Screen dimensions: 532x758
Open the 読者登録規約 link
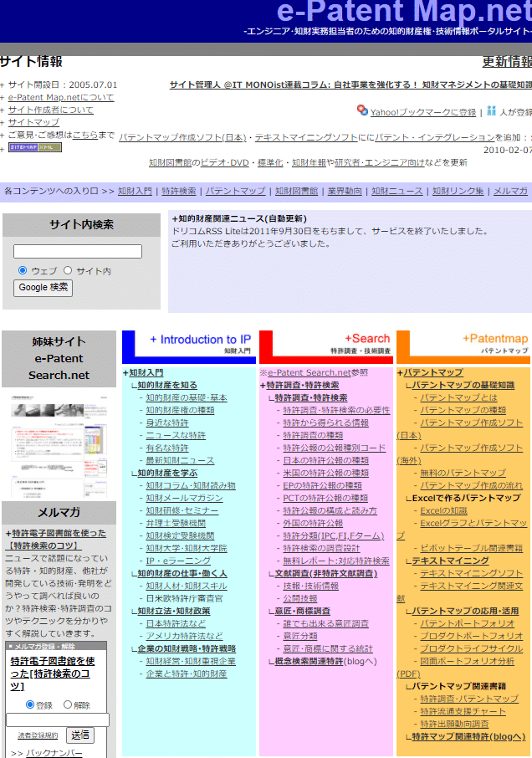tap(38, 735)
